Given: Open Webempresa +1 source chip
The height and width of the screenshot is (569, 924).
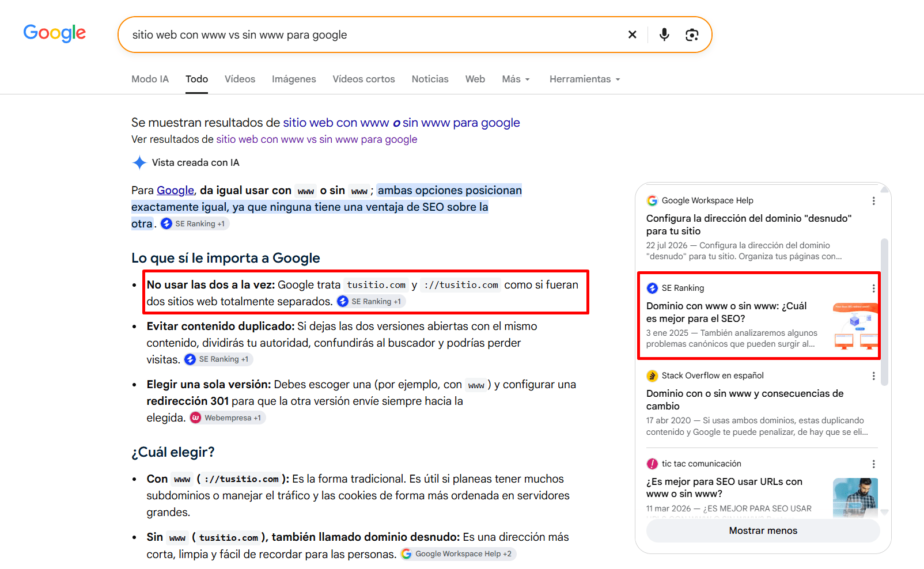Looking at the screenshot, I should pos(227,418).
